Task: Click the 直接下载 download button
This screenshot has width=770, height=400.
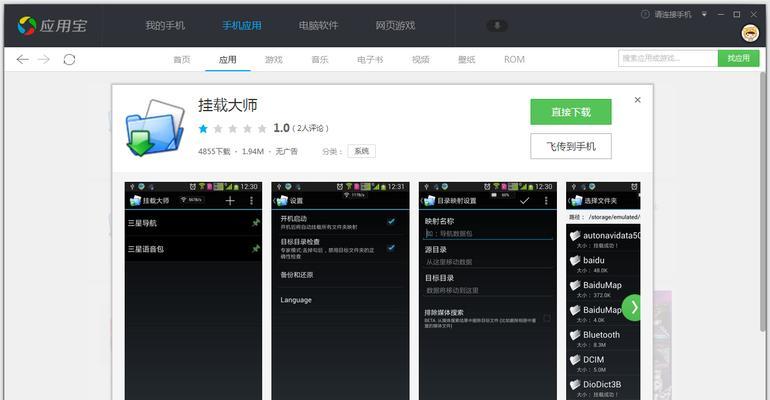Action: pos(571,112)
